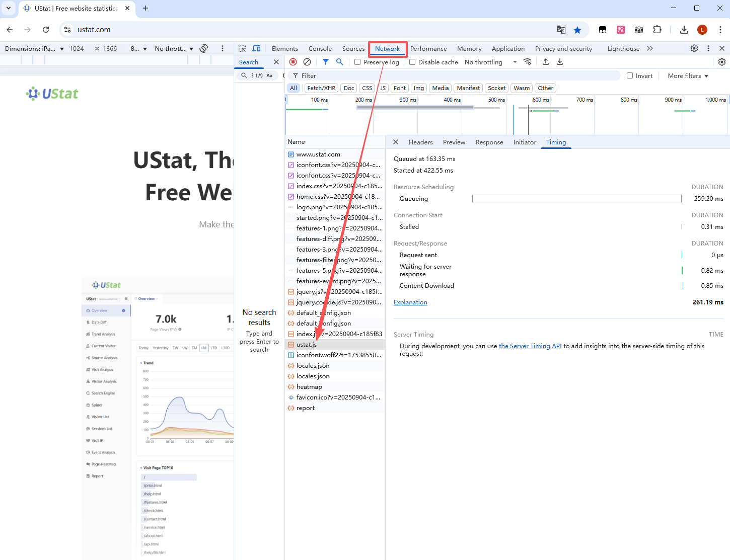Image resolution: width=730 pixels, height=560 pixels.
Task: Open the Headers tab of request details
Action: pos(420,142)
